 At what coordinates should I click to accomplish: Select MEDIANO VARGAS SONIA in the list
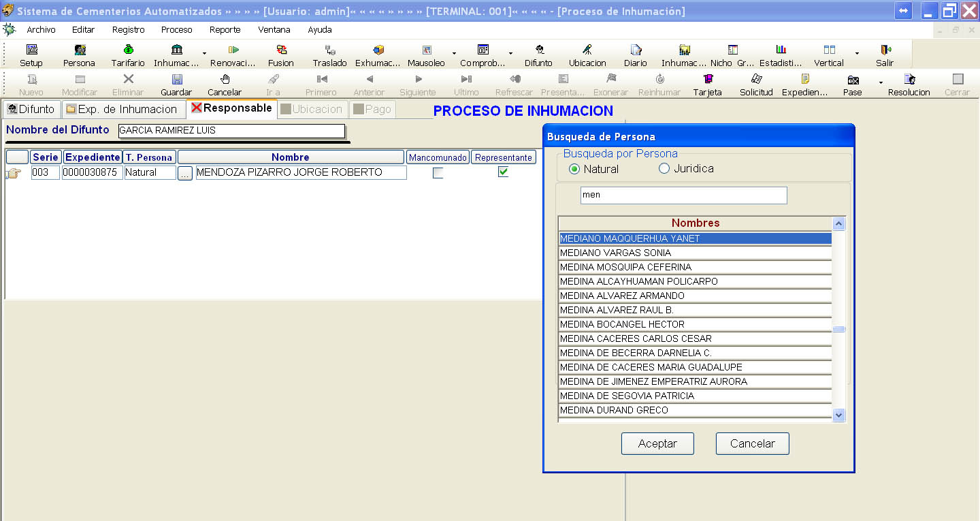(695, 253)
